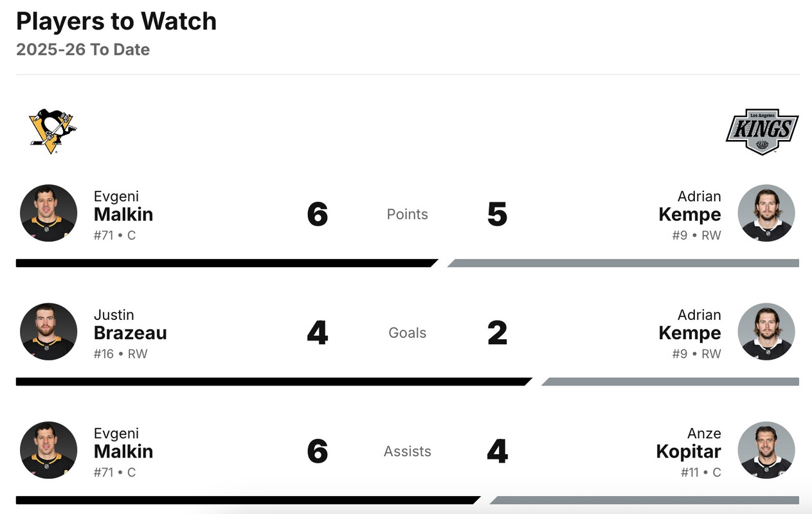Click the Los Angeles Kings team logo

[x=762, y=131]
